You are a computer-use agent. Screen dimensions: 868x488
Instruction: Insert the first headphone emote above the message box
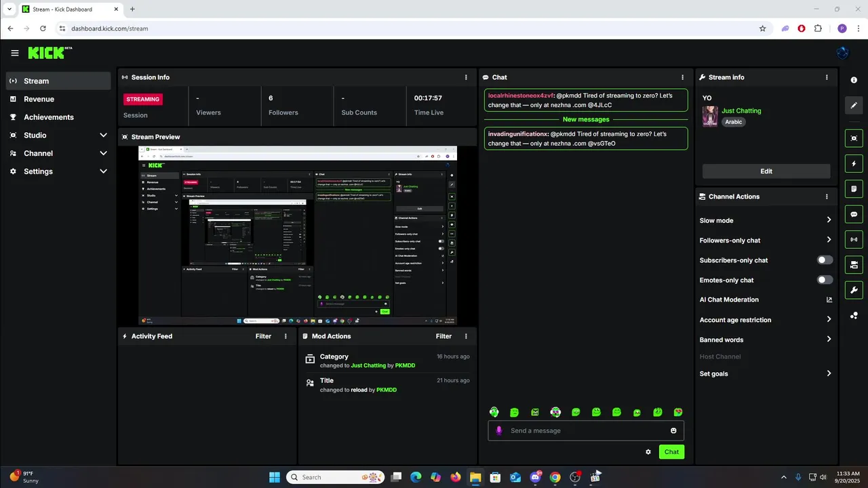click(494, 412)
